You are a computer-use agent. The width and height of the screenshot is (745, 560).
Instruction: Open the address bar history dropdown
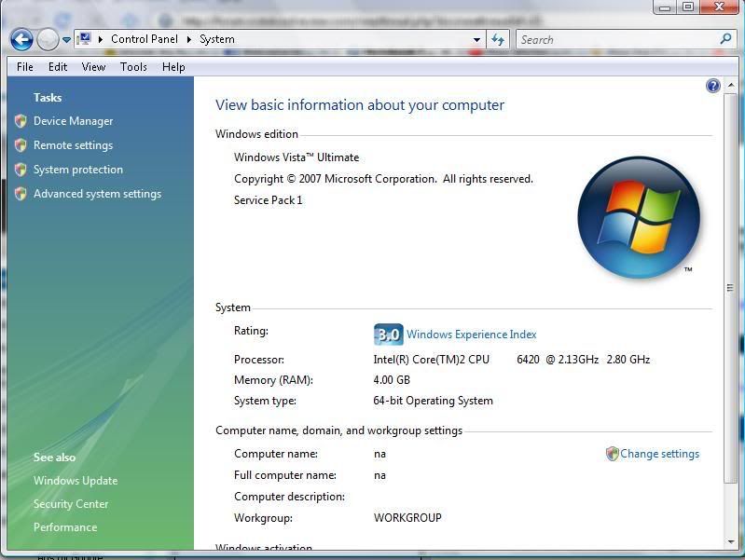(x=476, y=40)
